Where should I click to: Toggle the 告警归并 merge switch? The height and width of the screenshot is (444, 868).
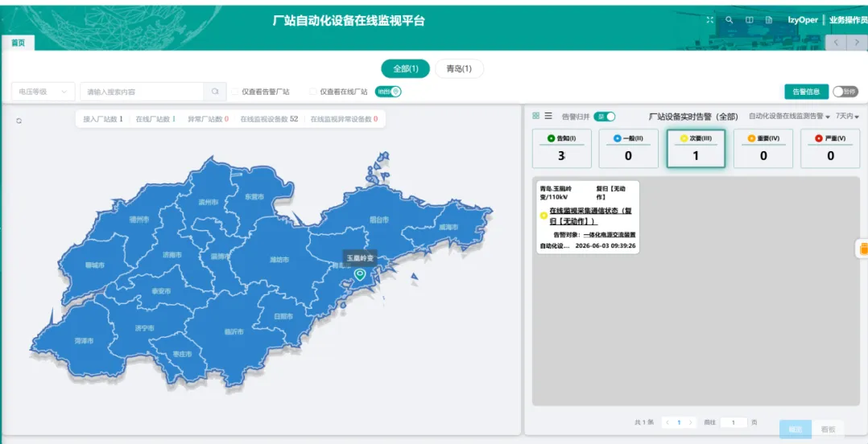(x=605, y=117)
